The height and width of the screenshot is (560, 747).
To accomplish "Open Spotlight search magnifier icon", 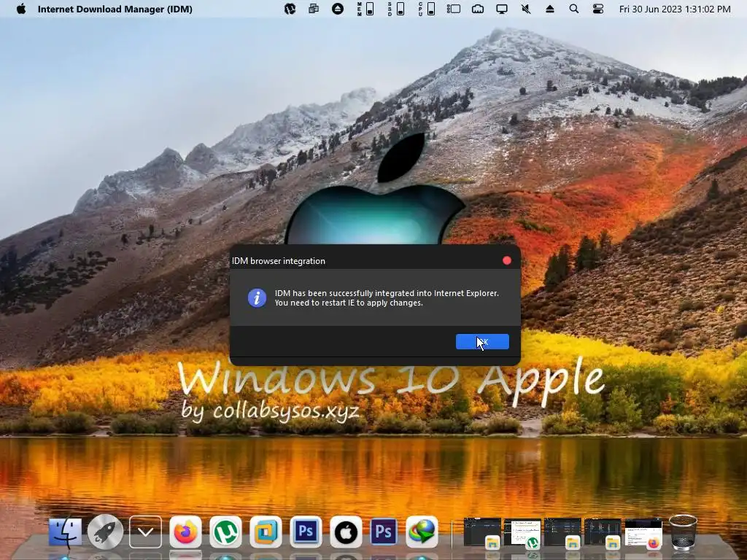I will click(x=574, y=9).
